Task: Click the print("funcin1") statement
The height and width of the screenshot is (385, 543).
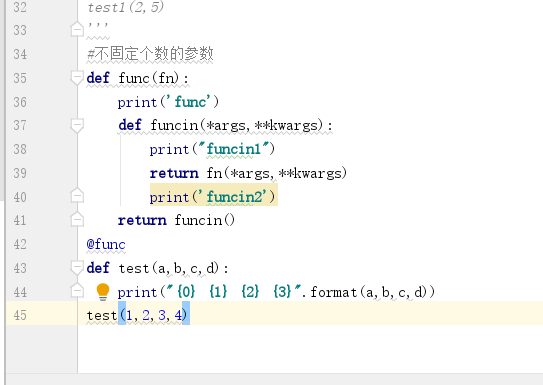Action: click(212, 149)
